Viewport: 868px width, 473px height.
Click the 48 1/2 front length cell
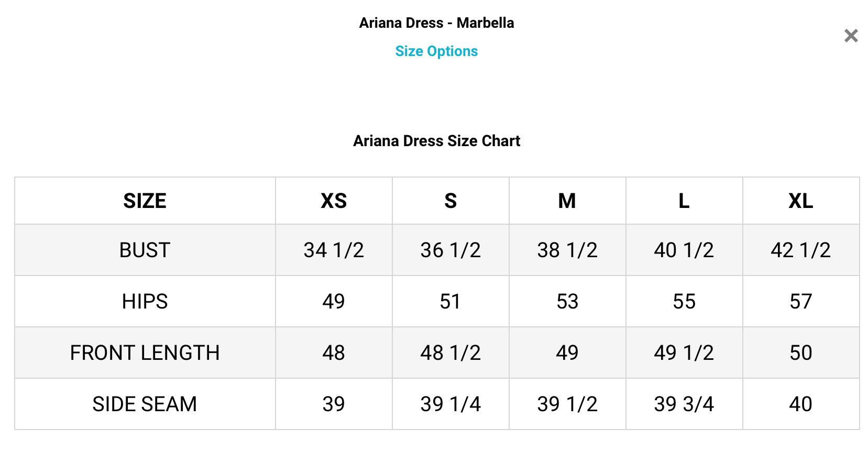[x=450, y=353]
